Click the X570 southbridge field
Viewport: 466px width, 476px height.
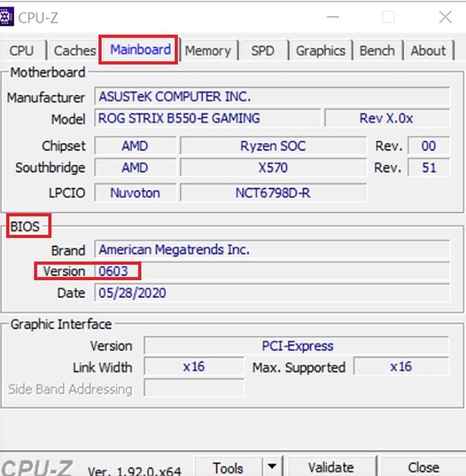(x=273, y=167)
